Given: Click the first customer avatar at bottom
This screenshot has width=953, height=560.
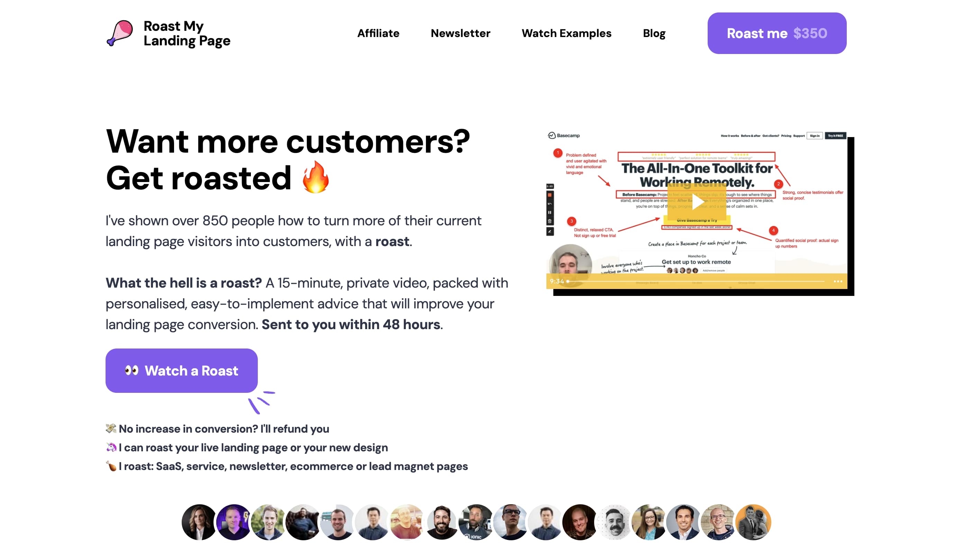Looking at the screenshot, I should tap(199, 522).
